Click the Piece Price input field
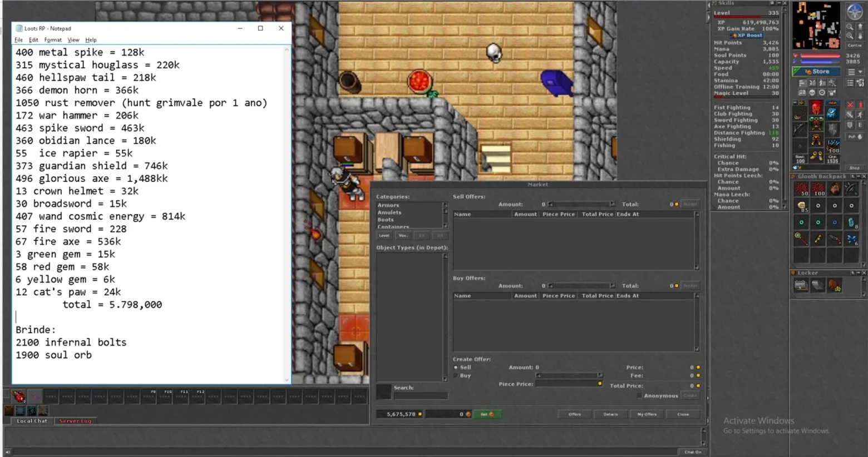This screenshot has height=457, width=868. (x=569, y=384)
